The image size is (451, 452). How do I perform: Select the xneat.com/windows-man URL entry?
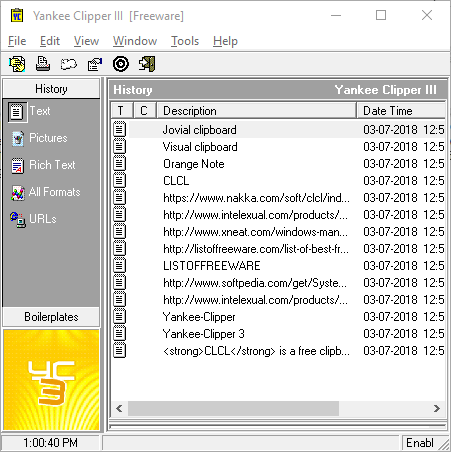pos(256,232)
